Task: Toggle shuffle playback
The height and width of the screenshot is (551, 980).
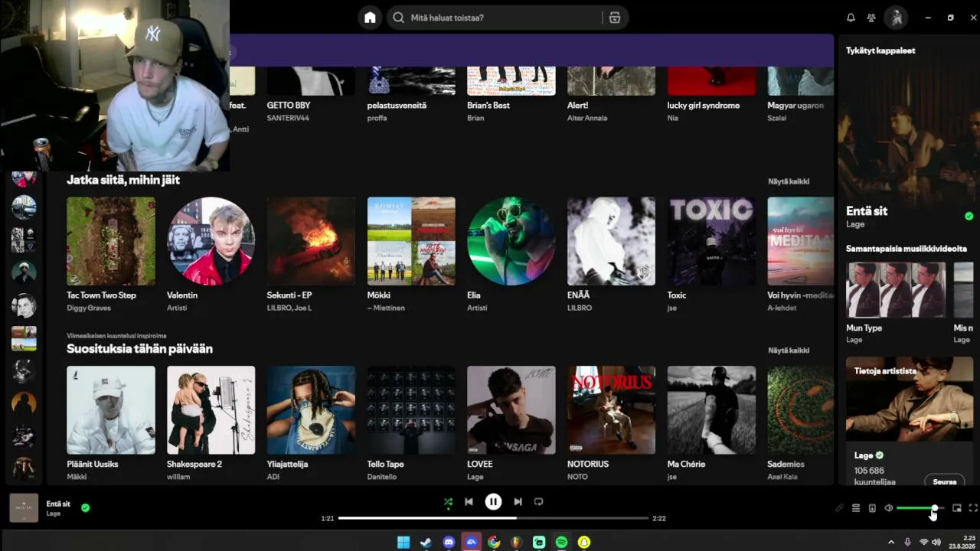Action: pos(449,502)
